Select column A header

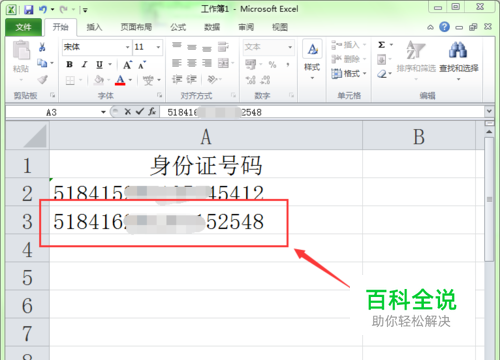[206, 137]
